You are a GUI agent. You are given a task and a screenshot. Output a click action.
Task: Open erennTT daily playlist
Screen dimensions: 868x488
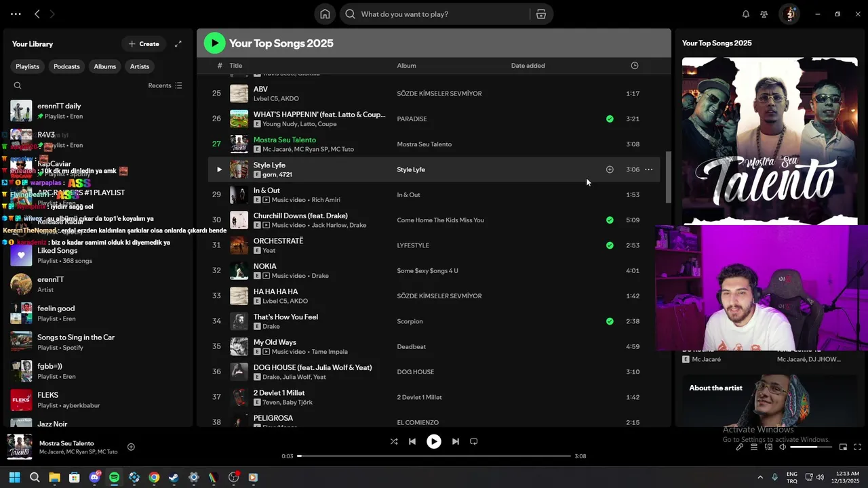pos(98,110)
